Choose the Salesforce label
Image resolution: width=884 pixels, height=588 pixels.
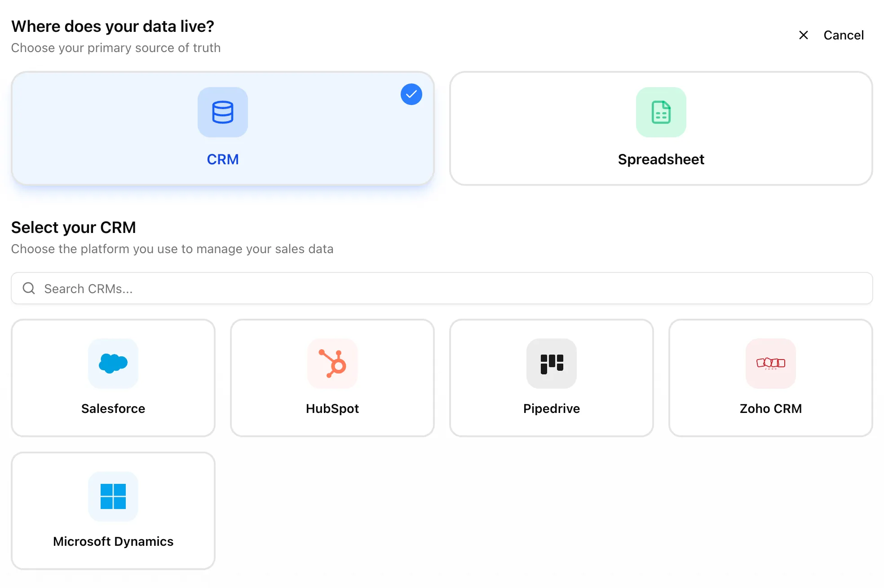click(113, 408)
